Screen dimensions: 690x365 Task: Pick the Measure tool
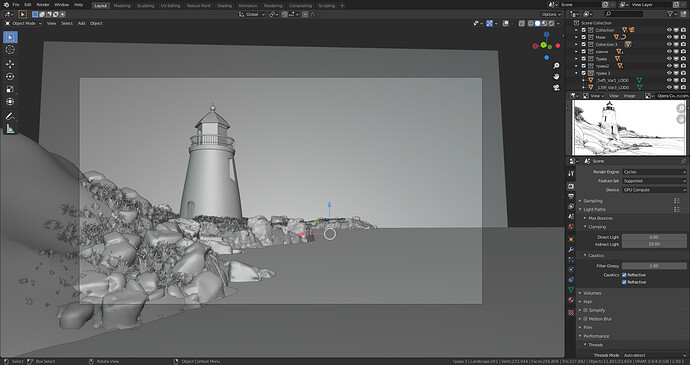point(10,129)
